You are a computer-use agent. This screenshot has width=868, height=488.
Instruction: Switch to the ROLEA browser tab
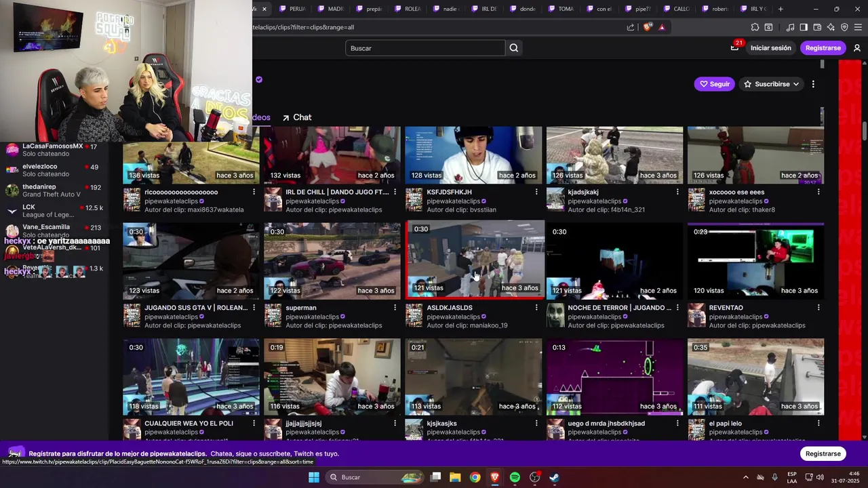[x=407, y=9]
